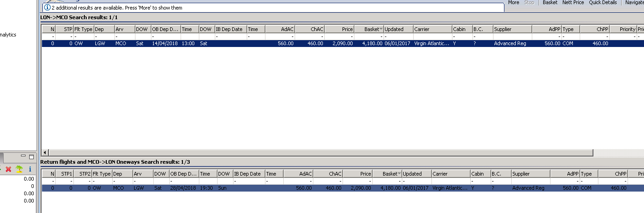Click B.C. column header in outbound table

point(482,29)
